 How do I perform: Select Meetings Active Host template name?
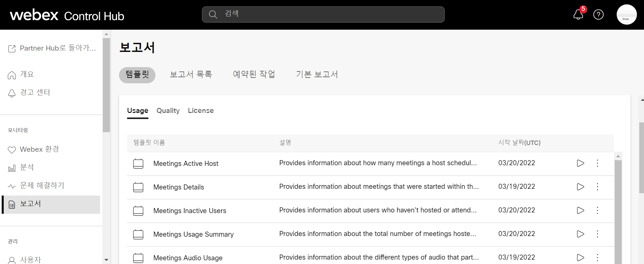[x=186, y=164]
